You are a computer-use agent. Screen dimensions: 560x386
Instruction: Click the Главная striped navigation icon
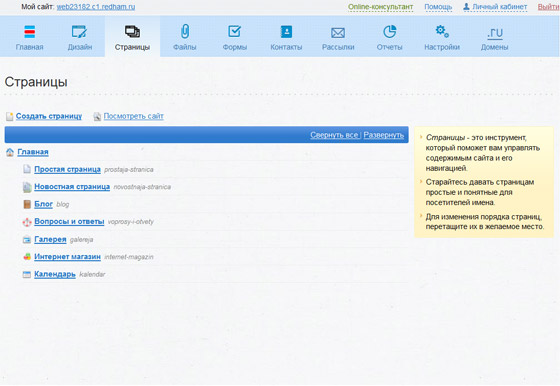[x=29, y=32]
